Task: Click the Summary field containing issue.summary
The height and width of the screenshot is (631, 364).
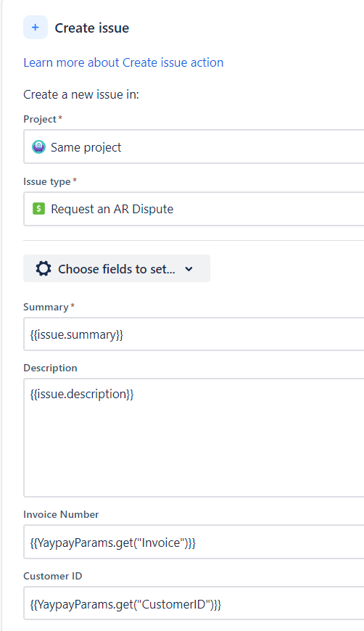Action: 194,334
